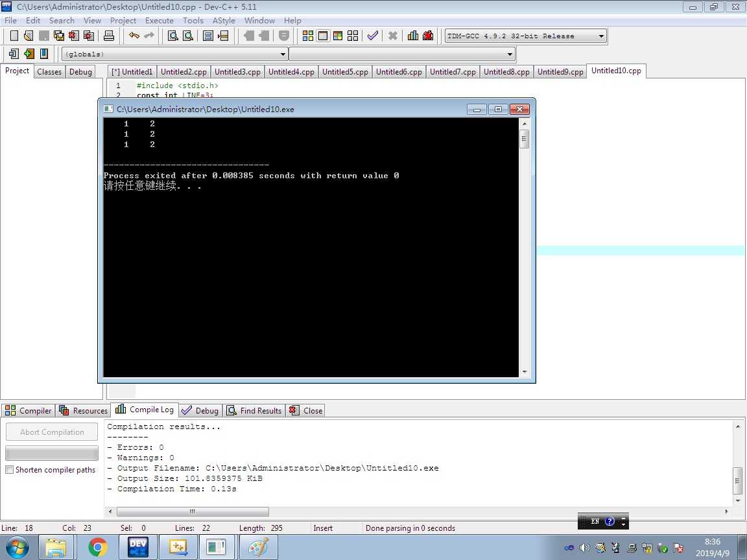Screen dimensions: 747x560
Task: Click the Close bottom panel tab
Action: pyautogui.click(x=306, y=410)
